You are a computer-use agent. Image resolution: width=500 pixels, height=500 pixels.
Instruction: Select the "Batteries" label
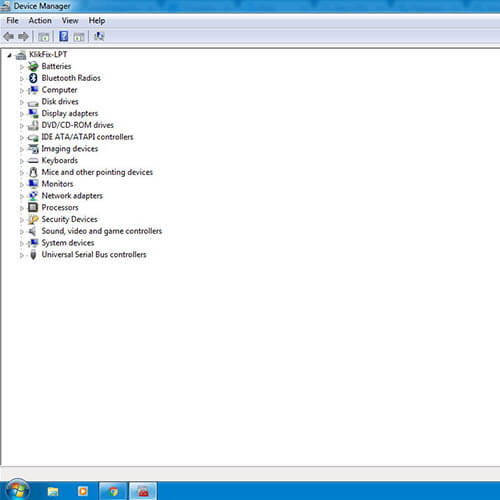pos(56,66)
